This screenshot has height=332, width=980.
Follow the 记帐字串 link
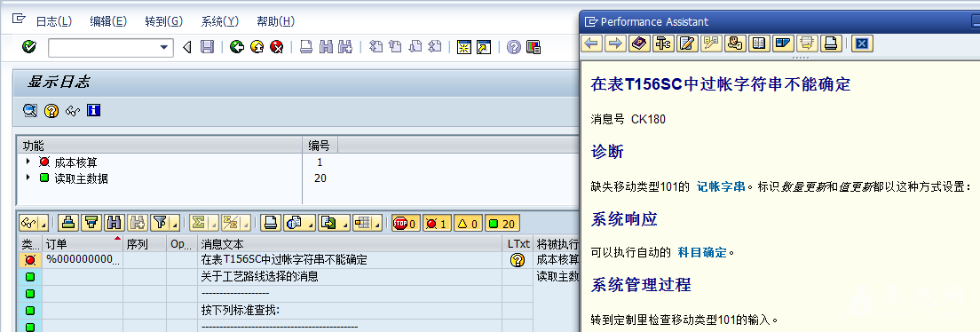[721, 186]
